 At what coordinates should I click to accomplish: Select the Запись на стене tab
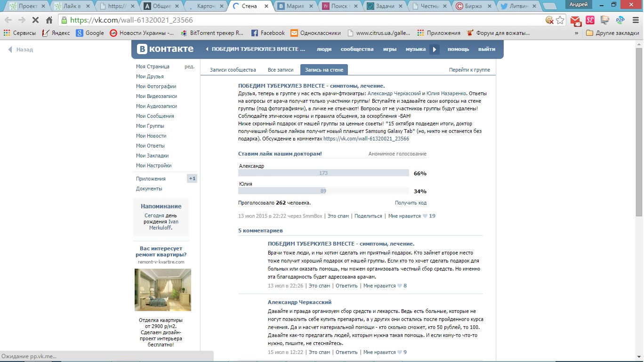324,70
